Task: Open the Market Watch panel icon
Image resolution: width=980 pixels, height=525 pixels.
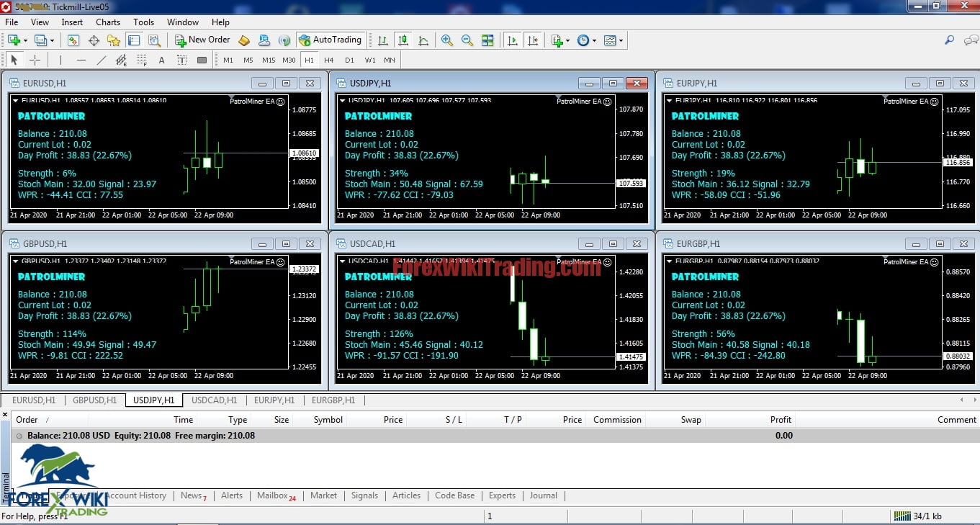Action: point(73,40)
